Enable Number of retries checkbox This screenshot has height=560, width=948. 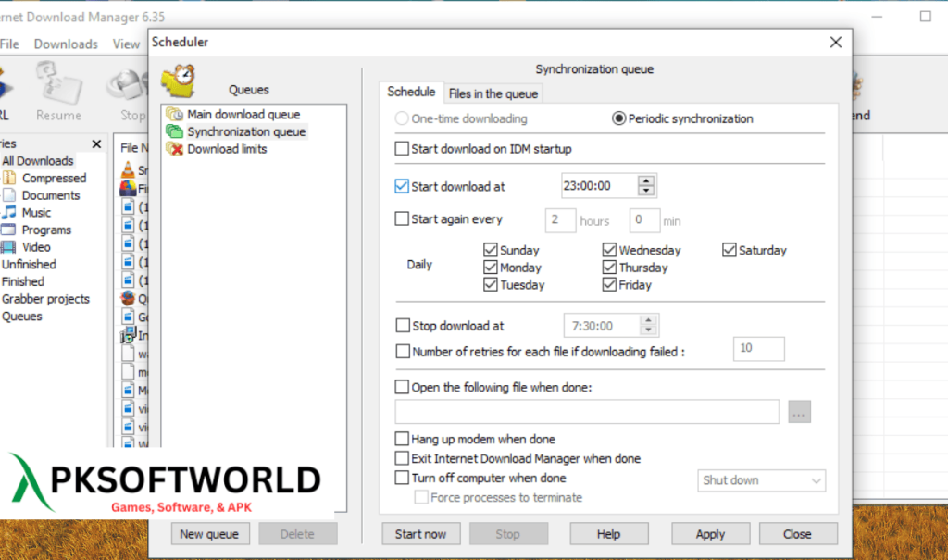(x=402, y=352)
